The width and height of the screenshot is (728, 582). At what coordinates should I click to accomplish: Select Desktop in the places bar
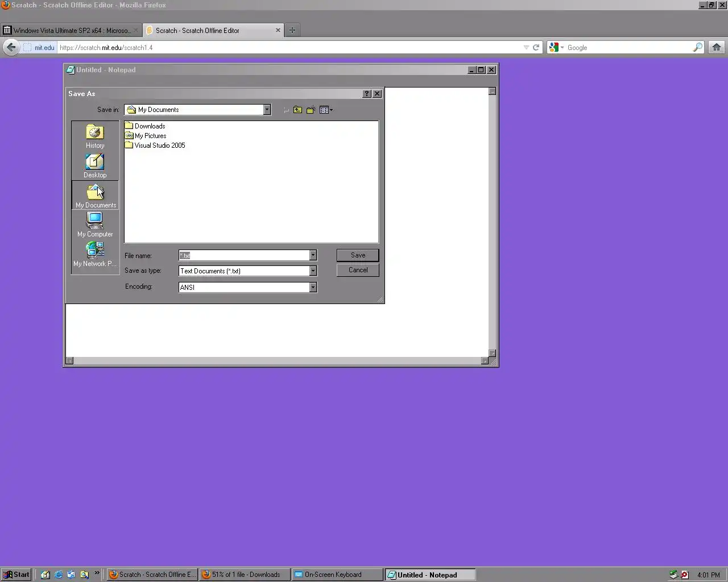coord(95,166)
